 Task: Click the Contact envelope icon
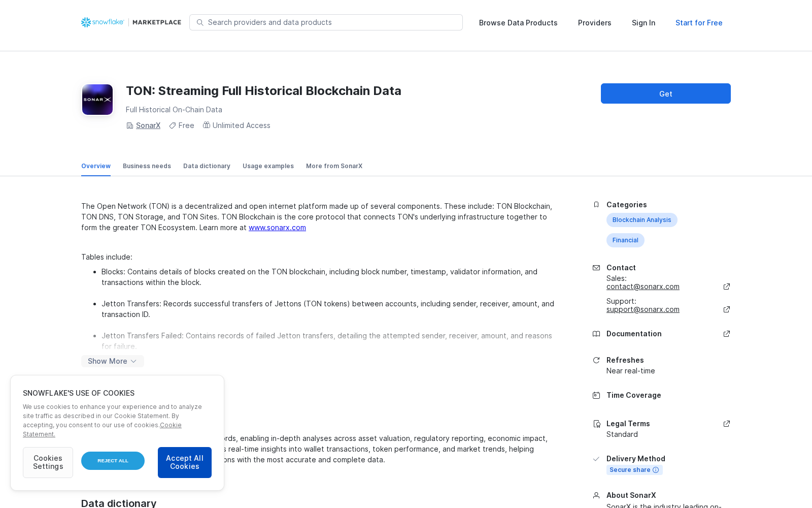coord(596,268)
